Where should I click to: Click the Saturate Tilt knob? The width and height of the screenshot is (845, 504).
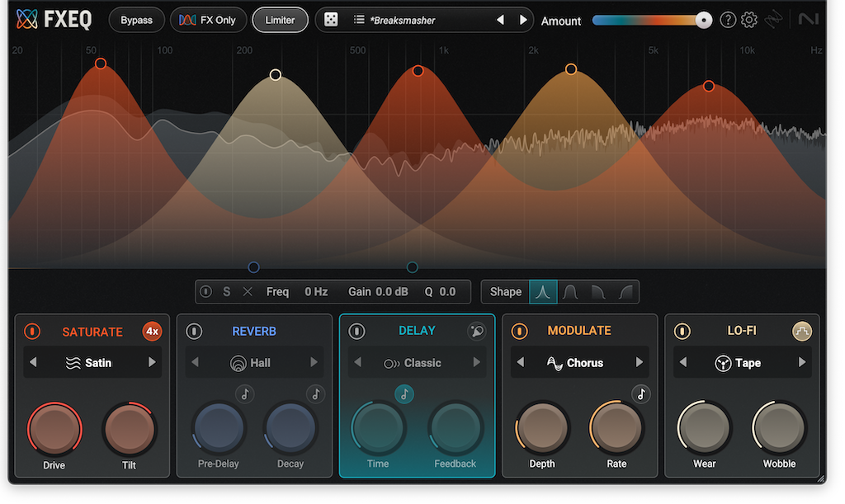[130, 429]
